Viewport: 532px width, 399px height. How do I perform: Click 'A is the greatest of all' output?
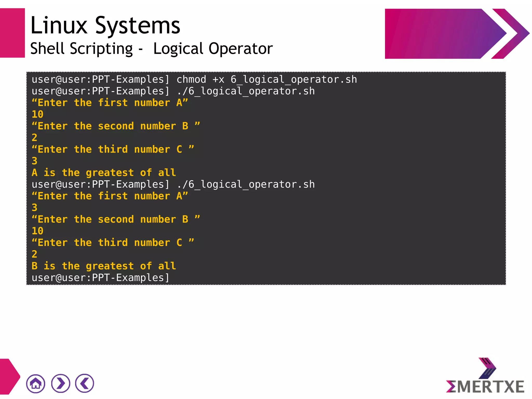click(x=104, y=172)
